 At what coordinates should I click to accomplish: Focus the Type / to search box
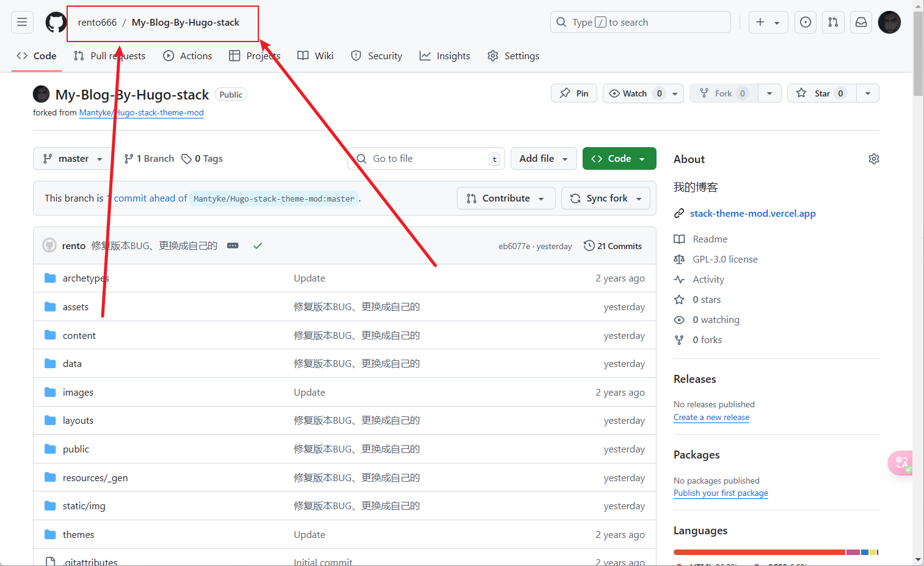pos(640,23)
